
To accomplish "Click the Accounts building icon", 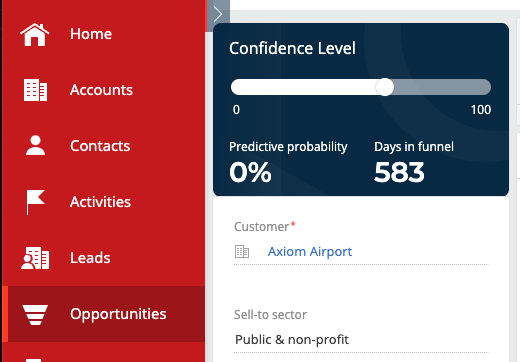I will pos(35,90).
